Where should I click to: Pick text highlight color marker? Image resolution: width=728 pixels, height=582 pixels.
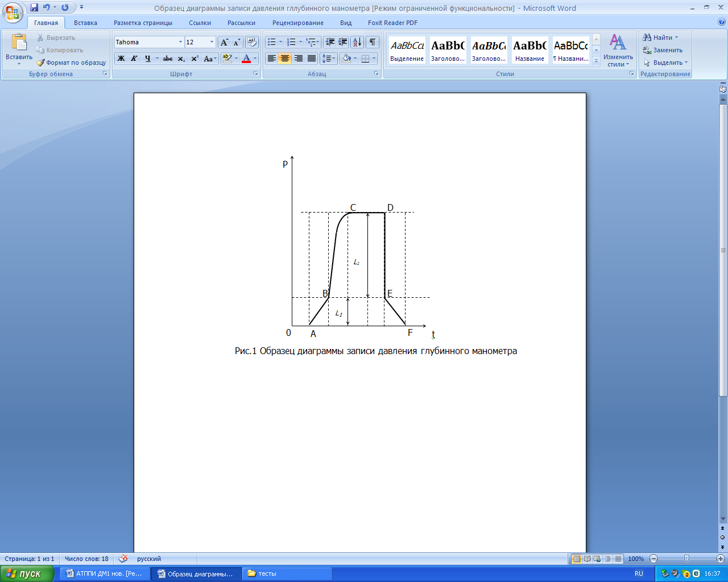pyautogui.click(x=227, y=58)
